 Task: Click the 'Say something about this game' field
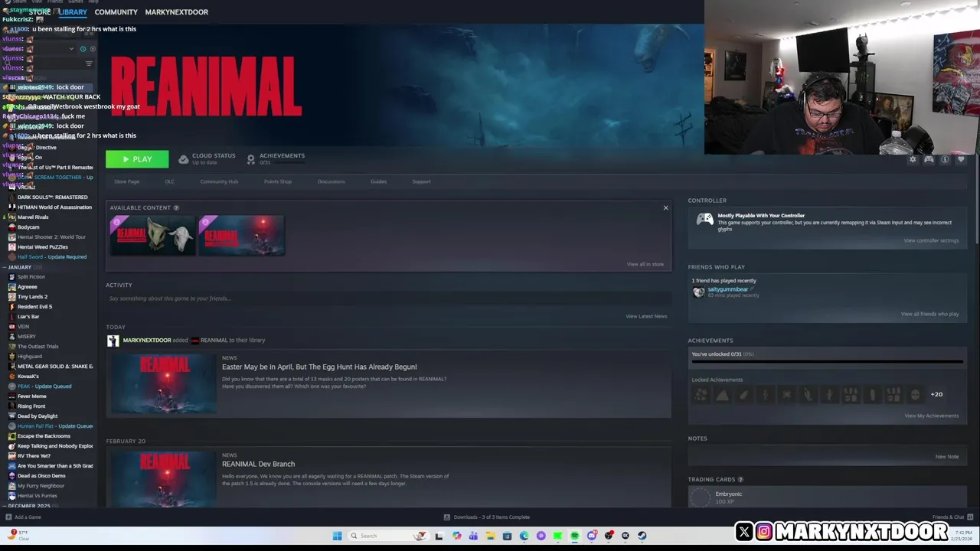(388, 298)
